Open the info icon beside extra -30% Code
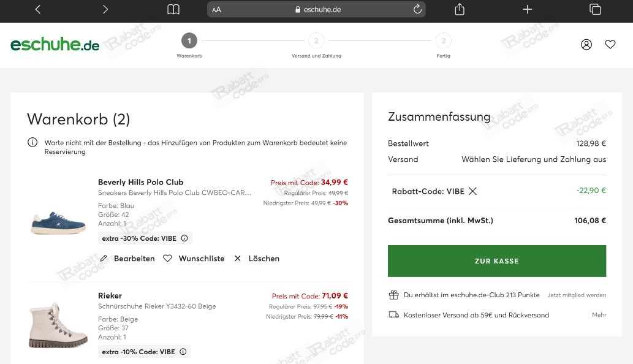The image size is (633, 364). (184, 238)
